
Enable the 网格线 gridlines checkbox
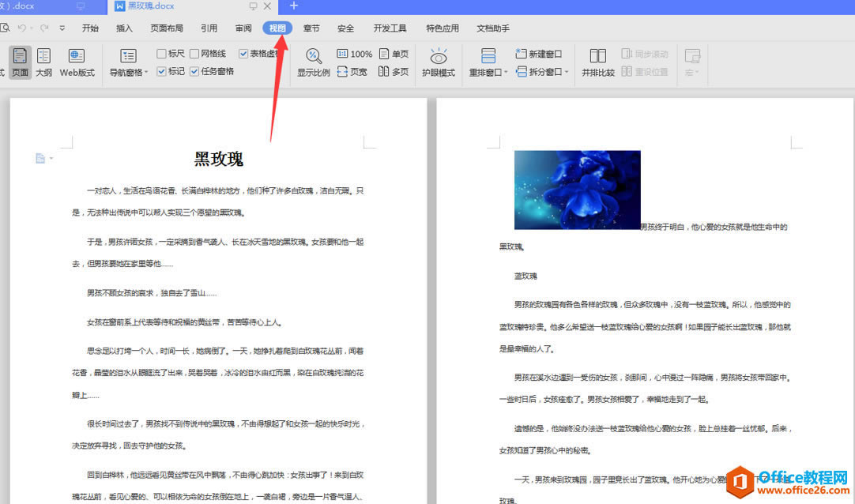[194, 54]
